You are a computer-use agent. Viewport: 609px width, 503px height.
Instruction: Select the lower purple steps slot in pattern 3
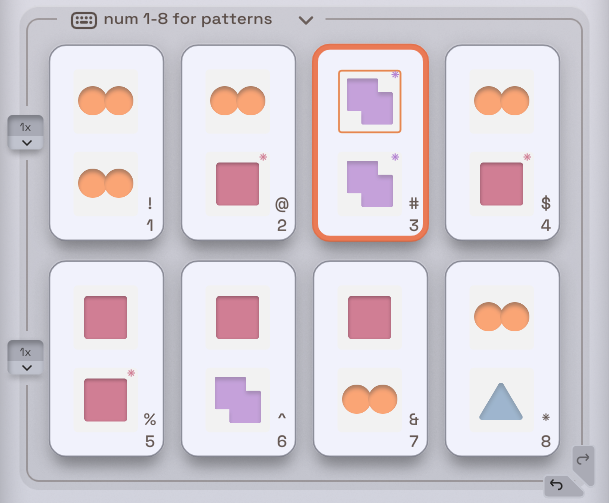coord(370,184)
